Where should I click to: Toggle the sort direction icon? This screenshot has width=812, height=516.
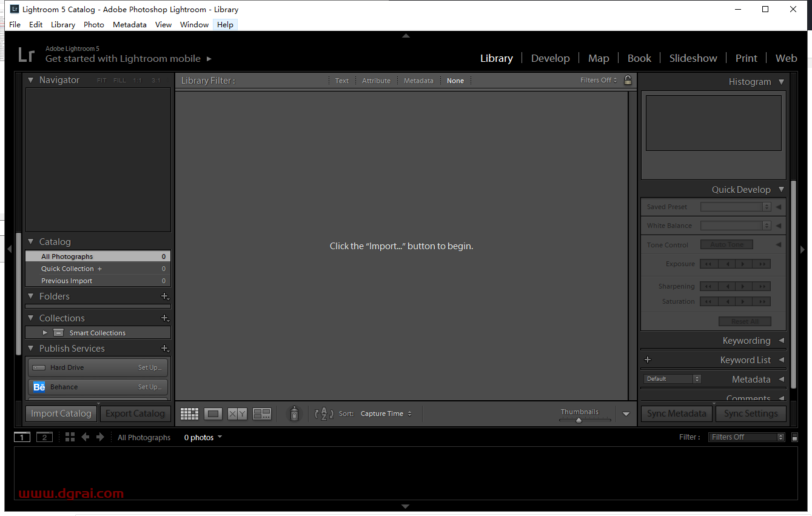click(323, 413)
